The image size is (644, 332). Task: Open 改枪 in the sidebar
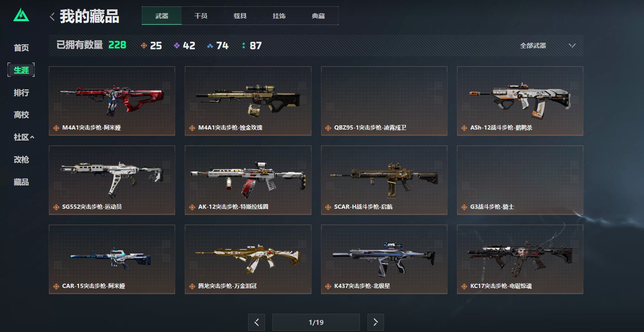(21, 160)
